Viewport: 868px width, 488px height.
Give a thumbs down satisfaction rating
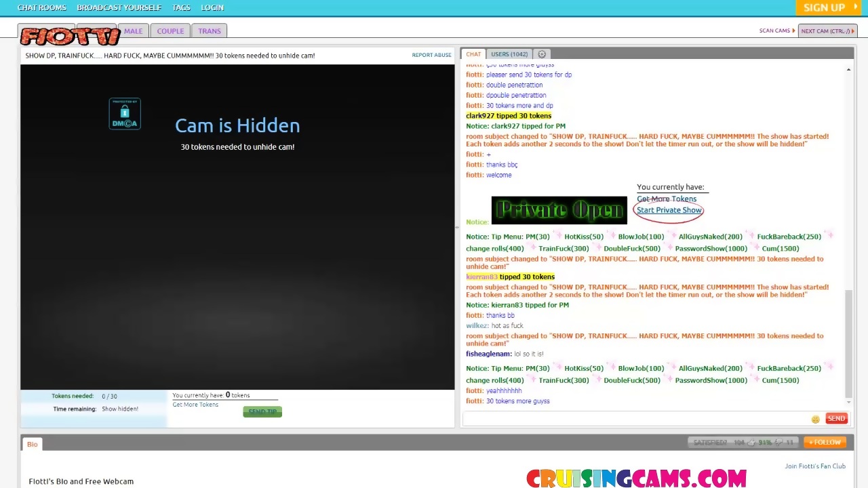click(780, 443)
